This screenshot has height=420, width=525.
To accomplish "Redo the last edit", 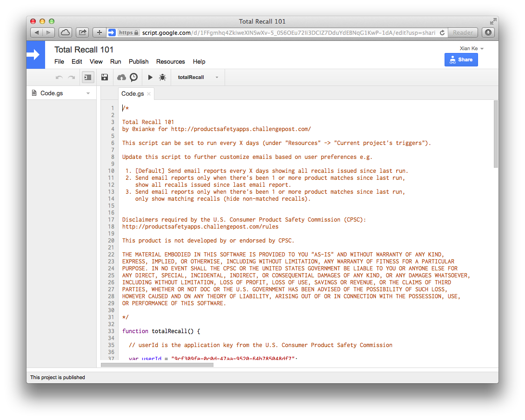I will coord(71,77).
